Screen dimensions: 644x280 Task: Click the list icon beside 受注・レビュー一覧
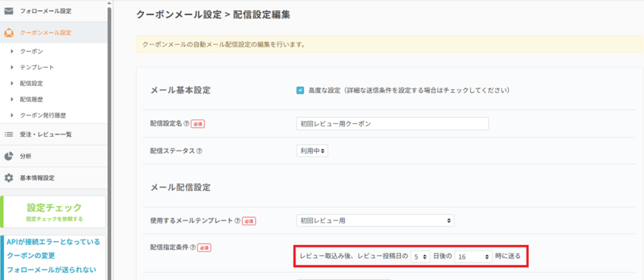(9, 134)
